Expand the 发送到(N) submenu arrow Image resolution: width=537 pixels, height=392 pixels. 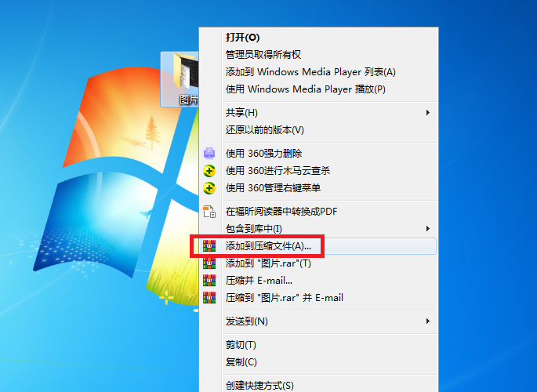[x=427, y=321]
